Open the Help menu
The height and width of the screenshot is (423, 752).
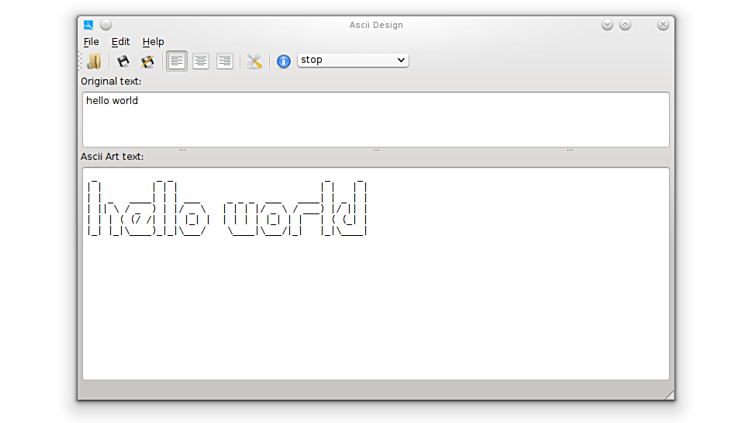[153, 42]
